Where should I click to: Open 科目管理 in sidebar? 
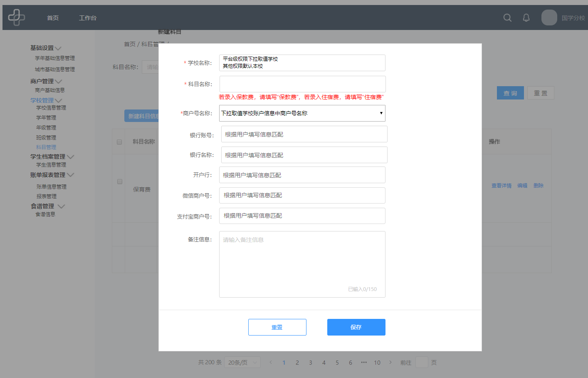pos(46,147)
